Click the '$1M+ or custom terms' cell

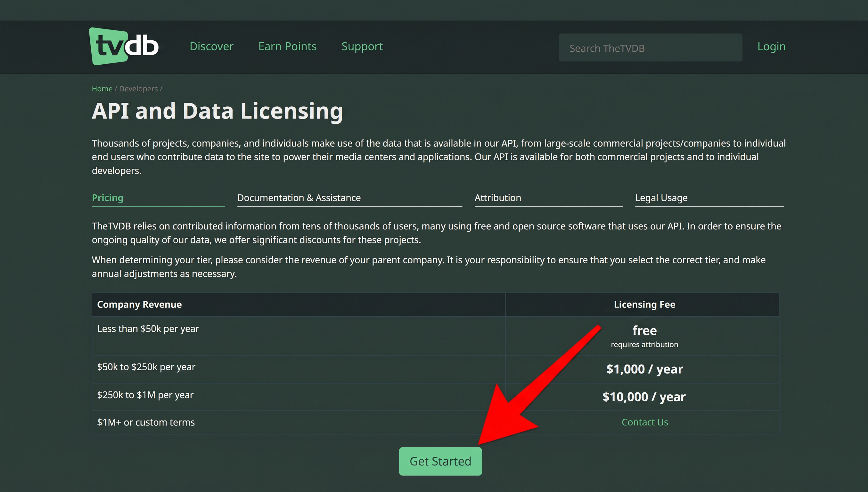(298, 422)
